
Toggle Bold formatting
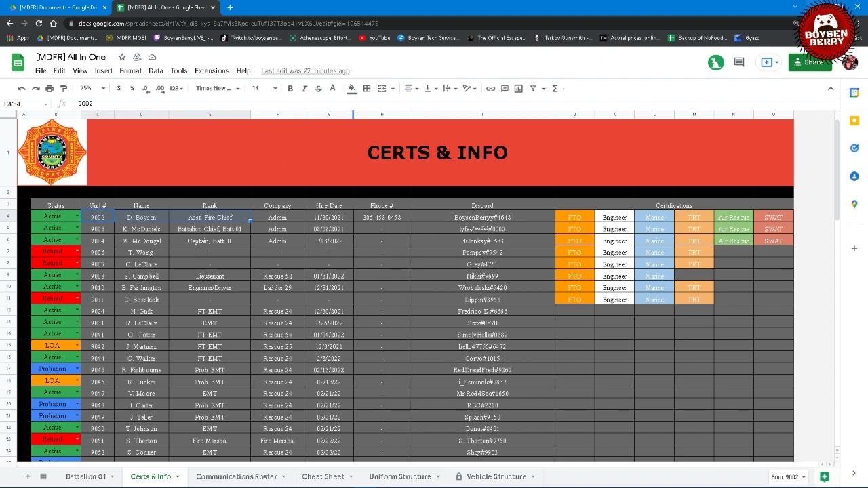290,89
